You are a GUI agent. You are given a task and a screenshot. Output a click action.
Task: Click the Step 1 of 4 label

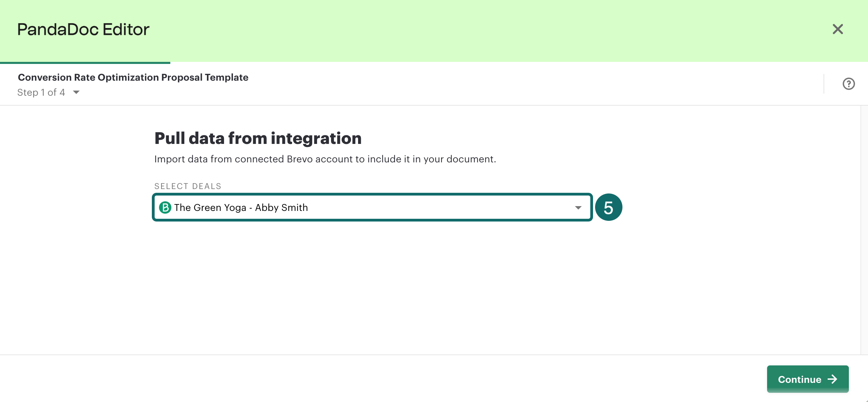tap(41, 92)
